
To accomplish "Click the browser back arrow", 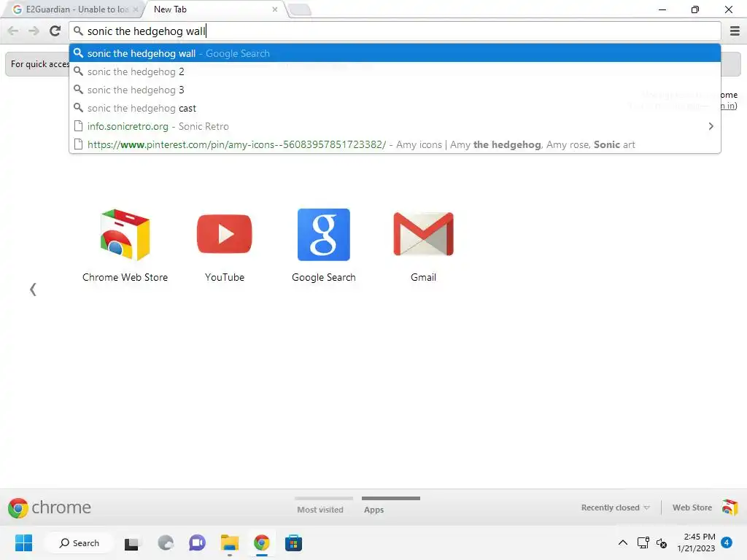I will 13,31.
